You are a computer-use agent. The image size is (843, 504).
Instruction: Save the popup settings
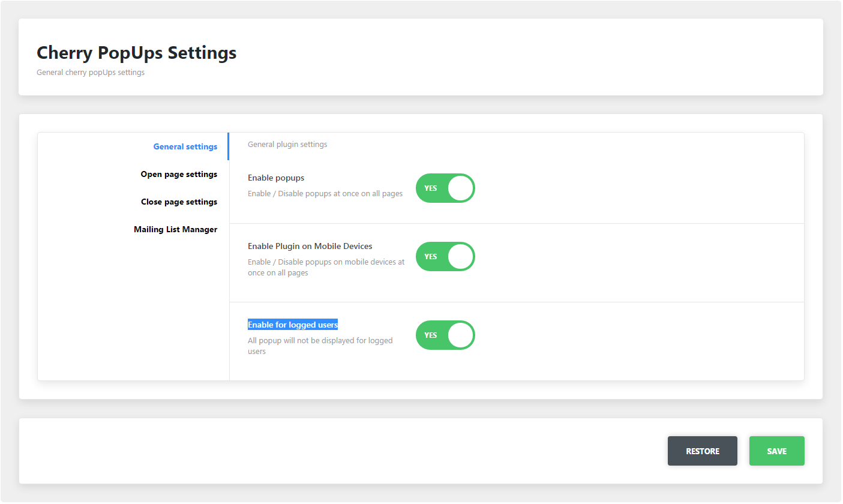point(776,451)
